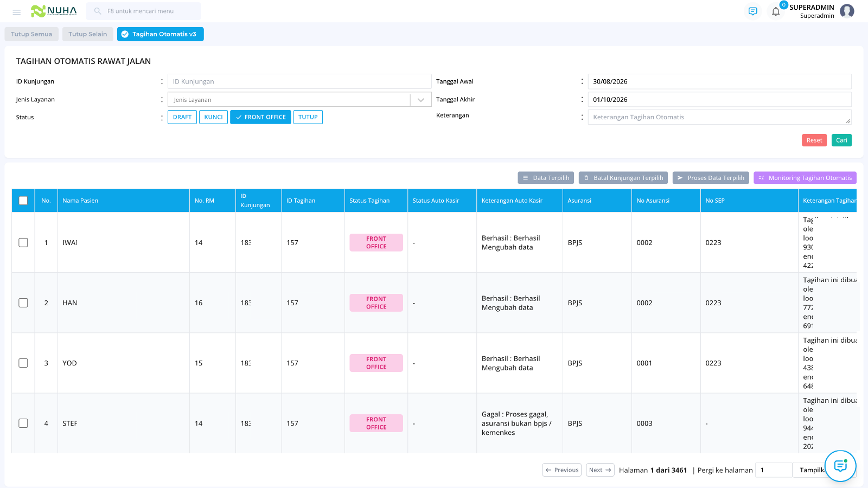The image size is (868, 488).
Task: Click Batal Kunjungan Terpilih trash button
Action: 623,178
